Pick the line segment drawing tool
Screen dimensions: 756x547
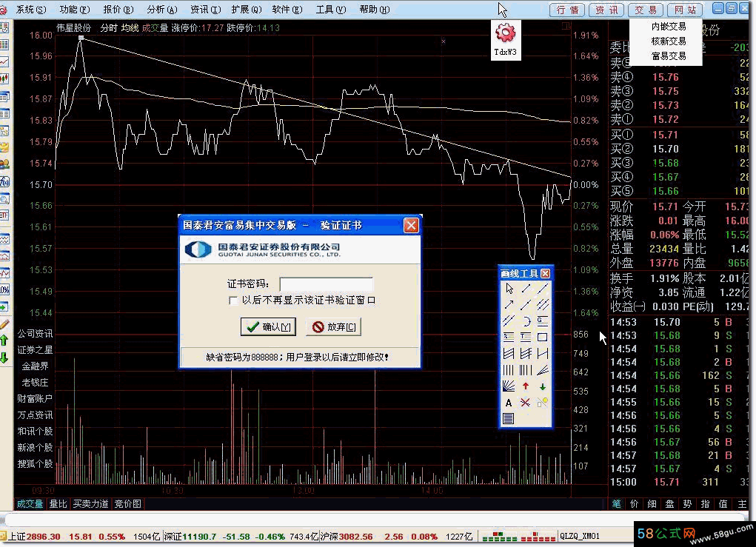click(526, 288)
